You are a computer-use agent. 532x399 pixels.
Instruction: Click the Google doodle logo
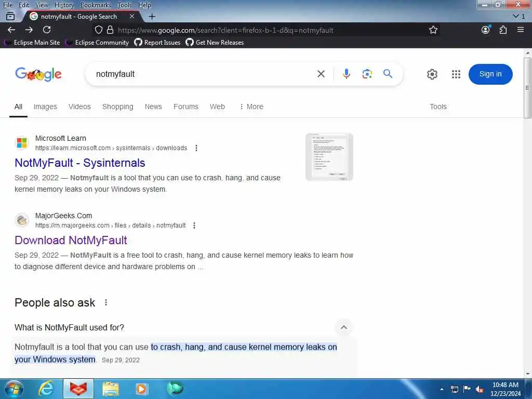pyautogui.click(x=38, y=74)
